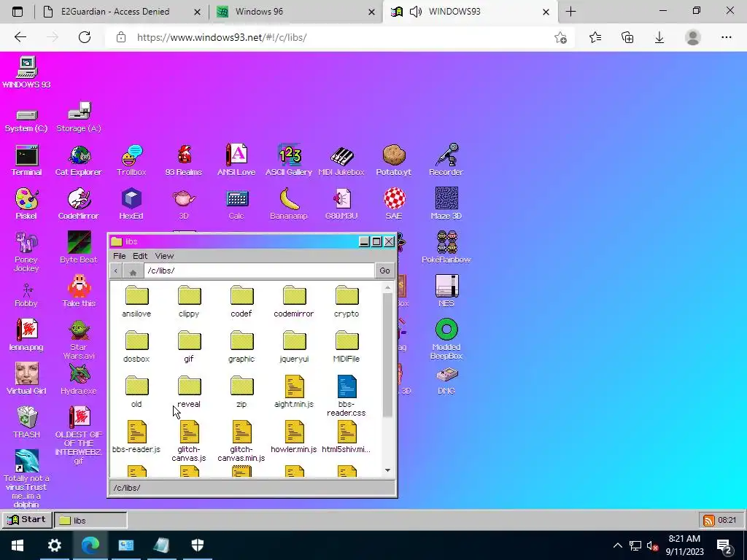747x560 pixels.
Task: Click the Windows 93 Start button
Action: (x=27, y=519)
